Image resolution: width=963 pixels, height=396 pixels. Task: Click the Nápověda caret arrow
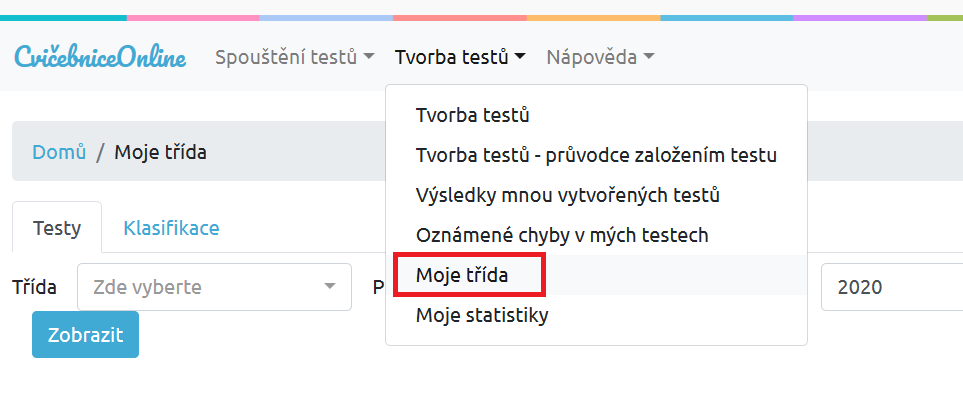649,57
